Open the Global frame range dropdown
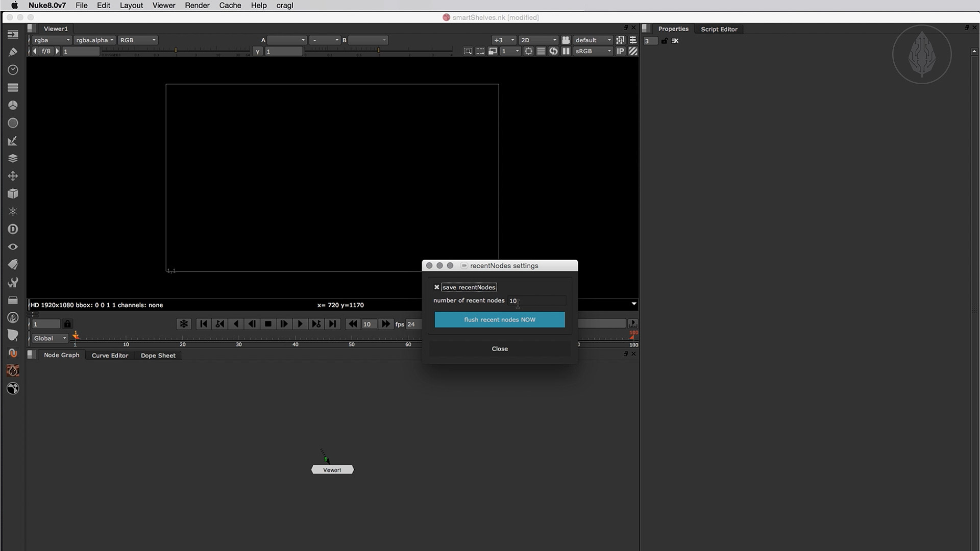Viewport: 980px width, 551px height. (50, 338)
